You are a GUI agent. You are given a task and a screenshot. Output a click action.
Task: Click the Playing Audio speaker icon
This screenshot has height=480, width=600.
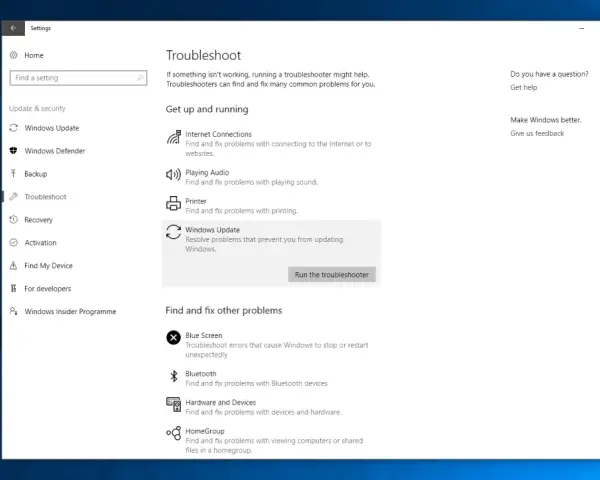tap(173, 175)
